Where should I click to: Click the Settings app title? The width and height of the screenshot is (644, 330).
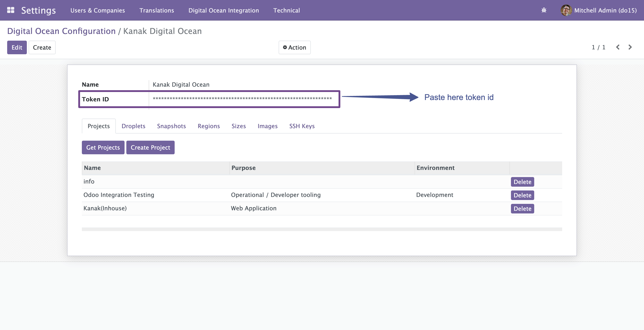click(38, 10)
